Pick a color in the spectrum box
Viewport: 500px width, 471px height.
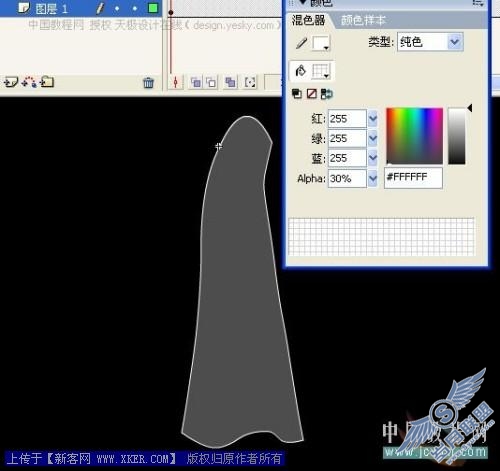(415, 136)
